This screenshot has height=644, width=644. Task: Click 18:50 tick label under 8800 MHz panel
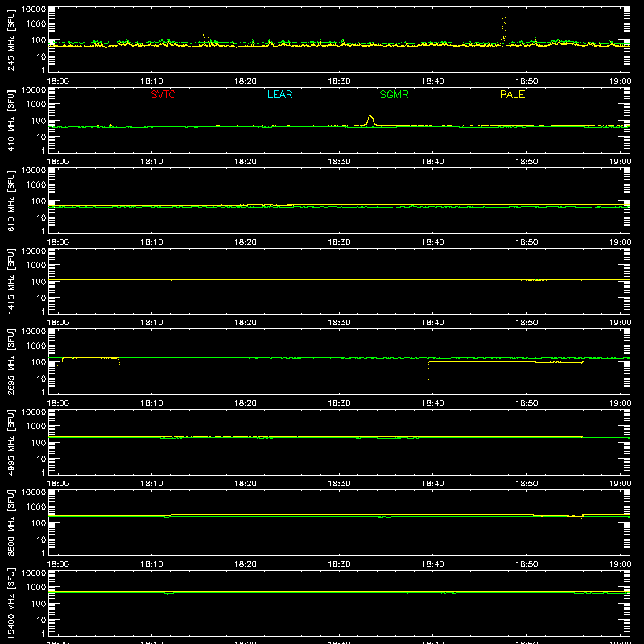tap(526, 564)
